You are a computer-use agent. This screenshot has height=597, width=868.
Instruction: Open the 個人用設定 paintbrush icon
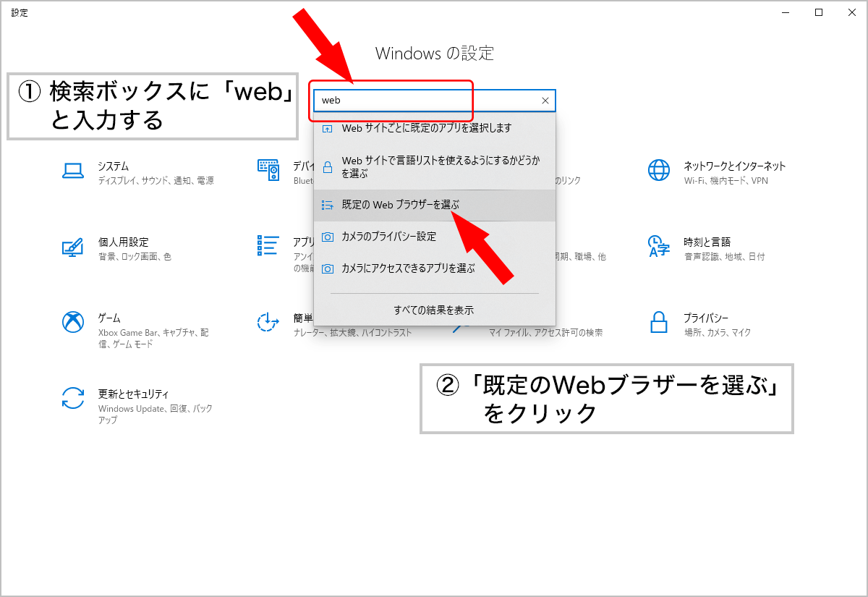click(73, 247)
